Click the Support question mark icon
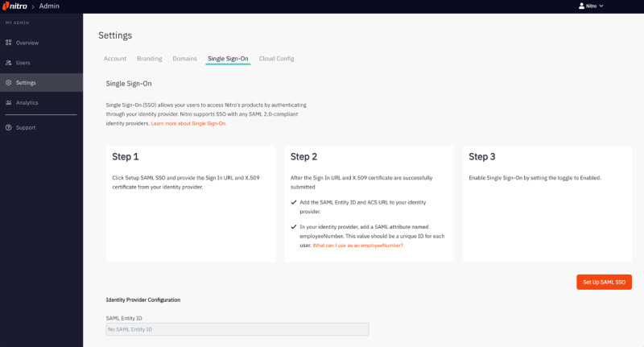 8,128
